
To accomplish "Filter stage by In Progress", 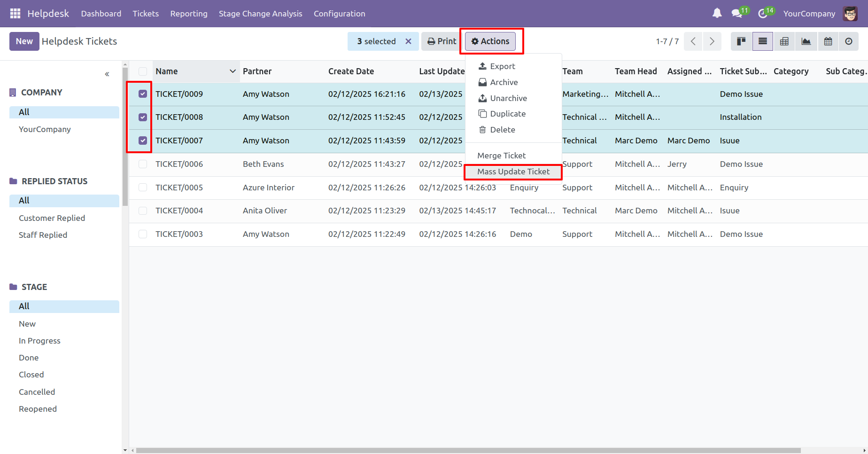I will point(39,341).
